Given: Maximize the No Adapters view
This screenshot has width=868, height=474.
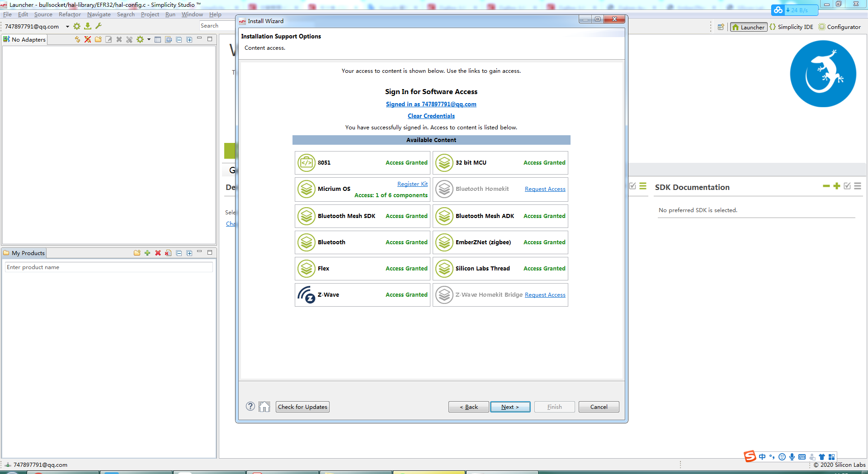Looking at the screenshot, I should coord(210,39).
